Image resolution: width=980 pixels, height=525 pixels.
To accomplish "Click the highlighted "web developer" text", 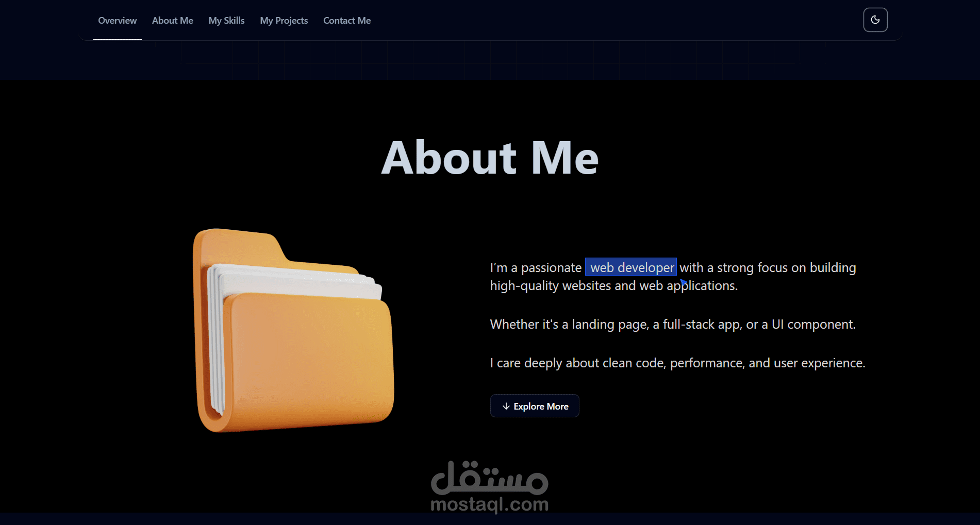I will click(631, 267).
